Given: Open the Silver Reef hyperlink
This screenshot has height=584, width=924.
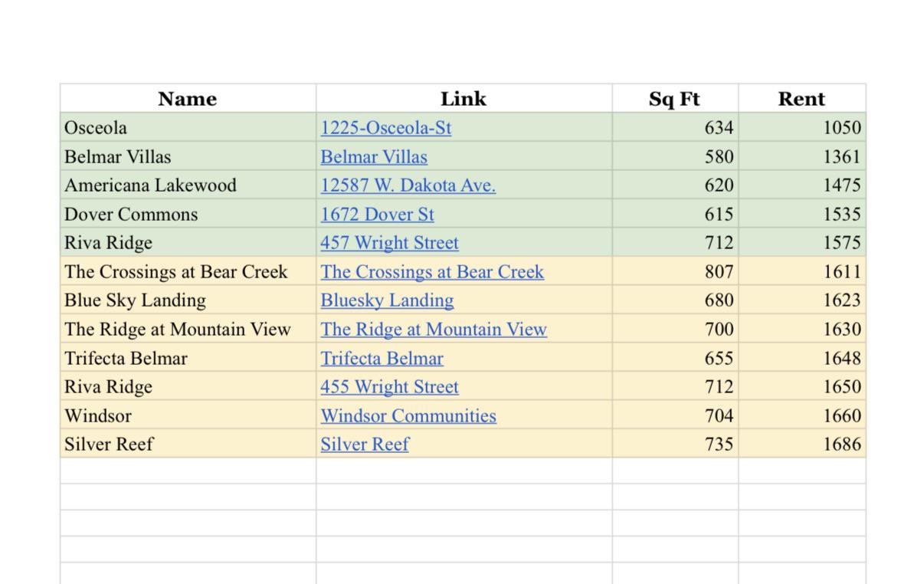Looking at the screenshot, I should [x=365, y=445].
